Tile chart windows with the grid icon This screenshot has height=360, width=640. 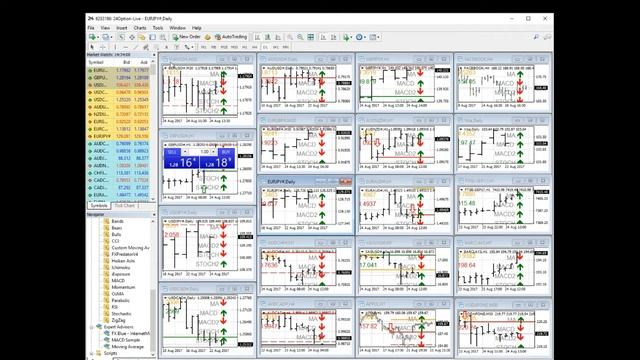[311, 37]
